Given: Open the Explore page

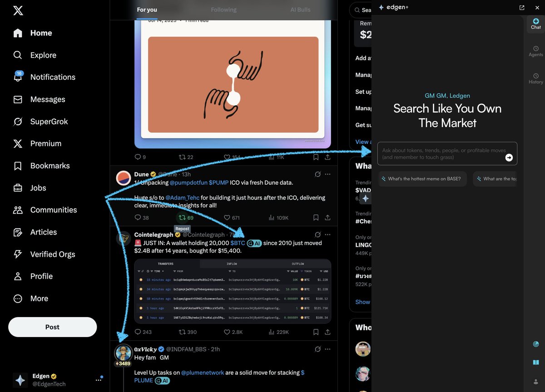Looking at the screenshot, I should [35, 55].
